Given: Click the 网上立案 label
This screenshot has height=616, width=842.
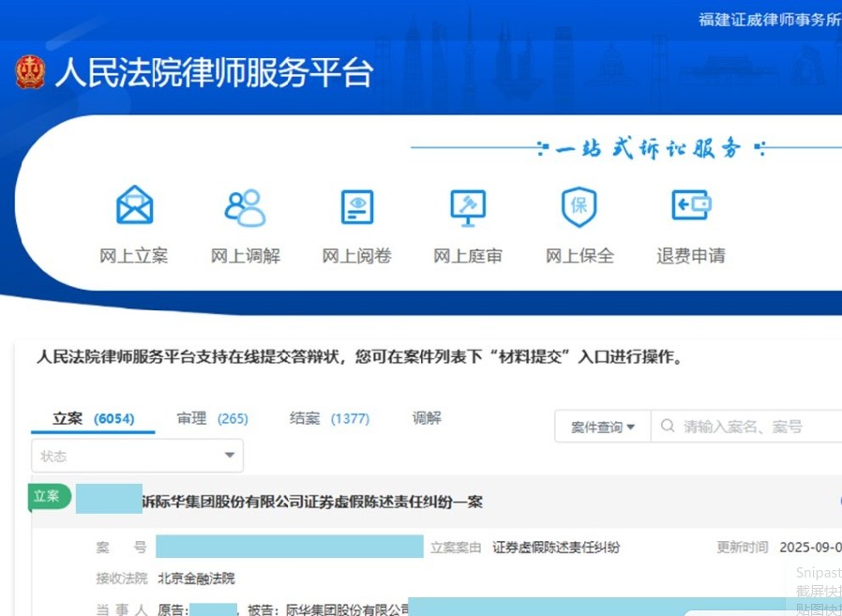Looking at the screenshot, I should [x=134, y=256].
